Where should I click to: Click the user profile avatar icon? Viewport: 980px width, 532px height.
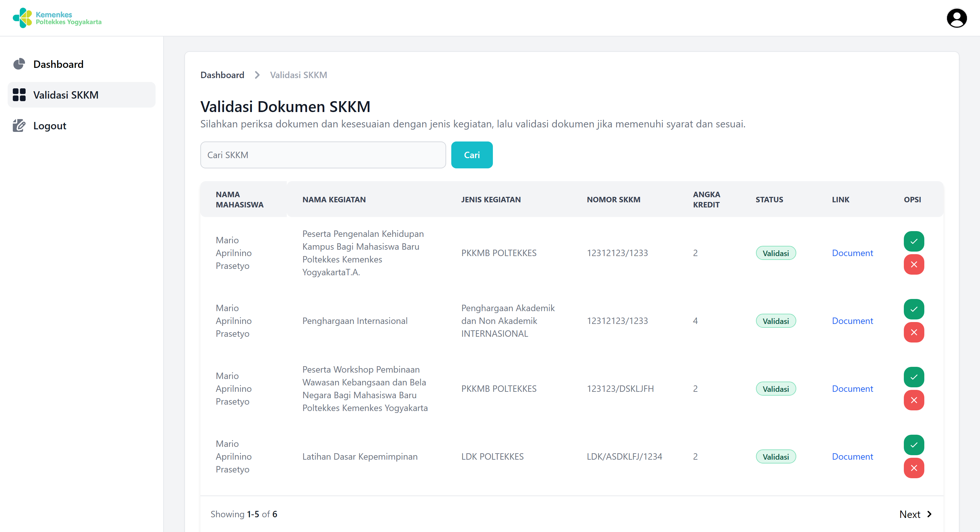(x=956, y=18)
